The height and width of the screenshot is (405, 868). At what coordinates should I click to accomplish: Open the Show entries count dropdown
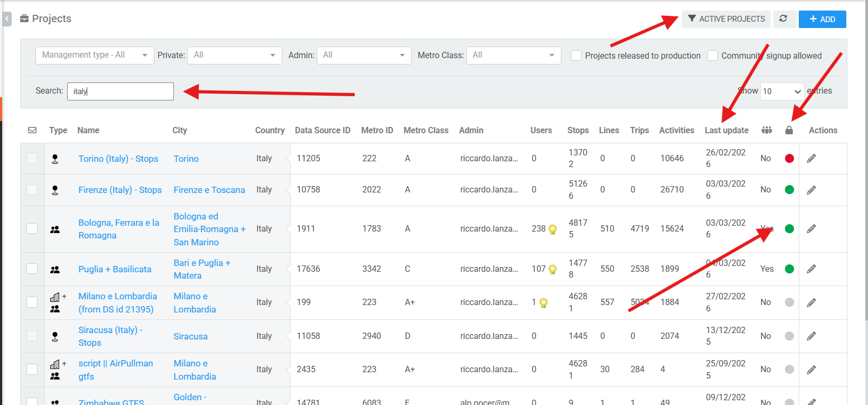[x=782, y=91]
